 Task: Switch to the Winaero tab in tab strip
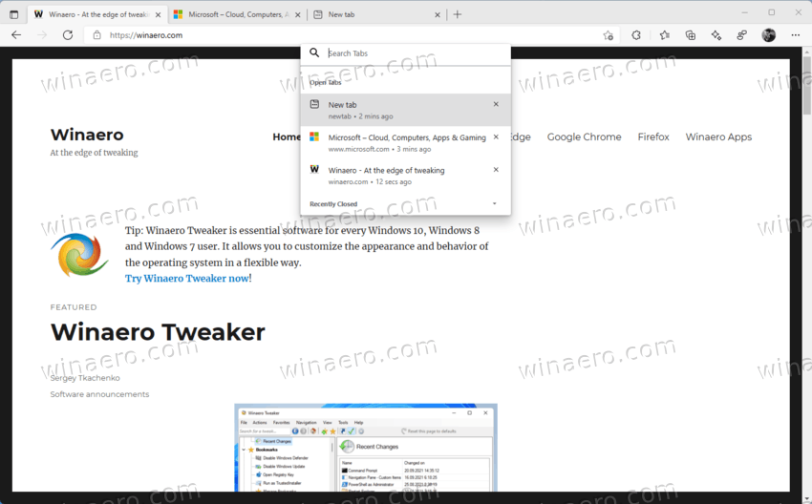(97, 14)
